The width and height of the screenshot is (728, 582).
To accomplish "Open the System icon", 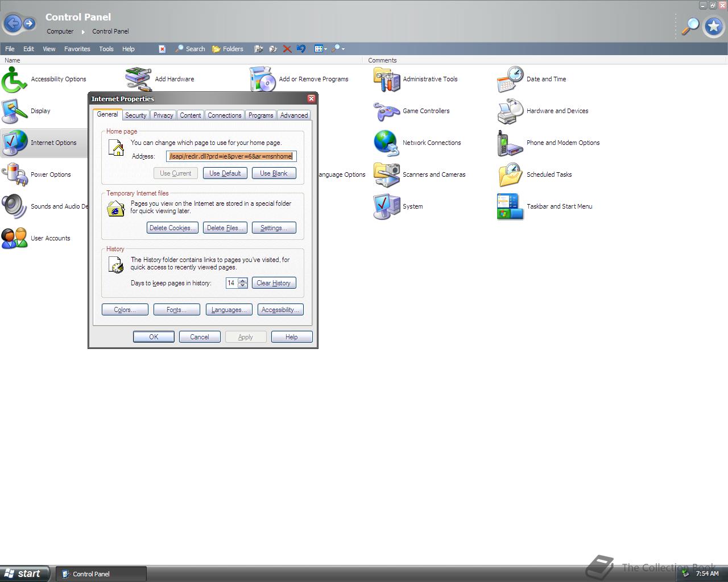I will click(387, 206).
